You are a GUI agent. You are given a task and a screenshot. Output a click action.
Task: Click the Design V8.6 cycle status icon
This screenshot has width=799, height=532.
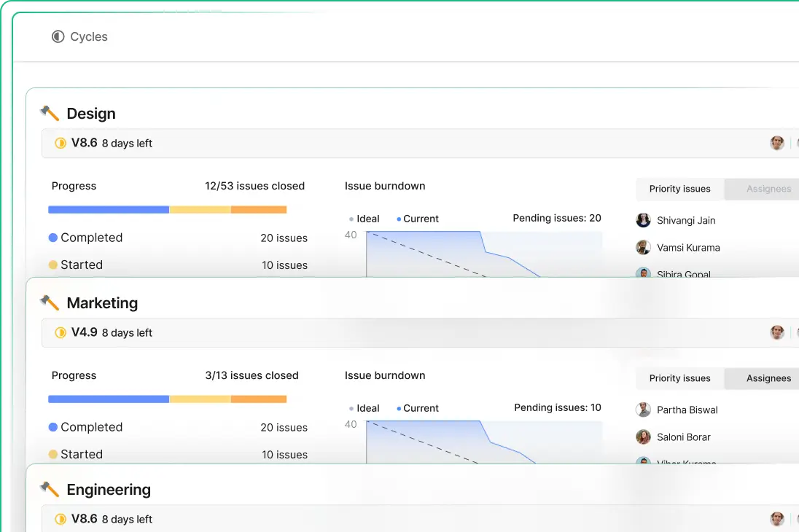(61, 144)
